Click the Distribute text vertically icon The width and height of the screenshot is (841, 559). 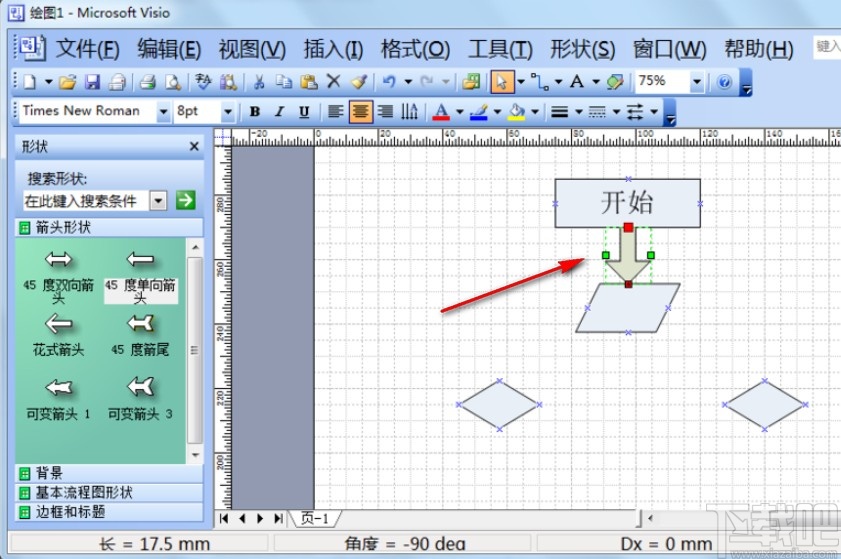410,112
